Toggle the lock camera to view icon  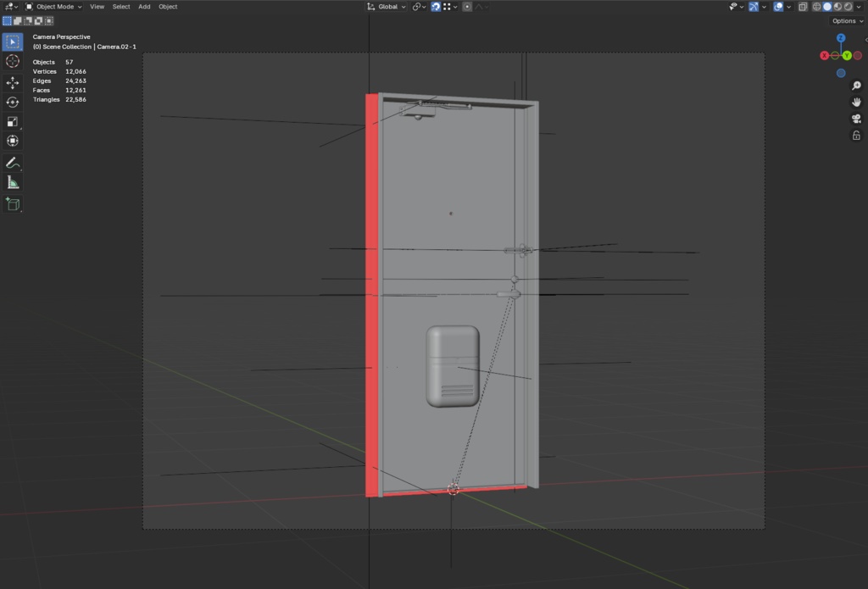(856, 136)
